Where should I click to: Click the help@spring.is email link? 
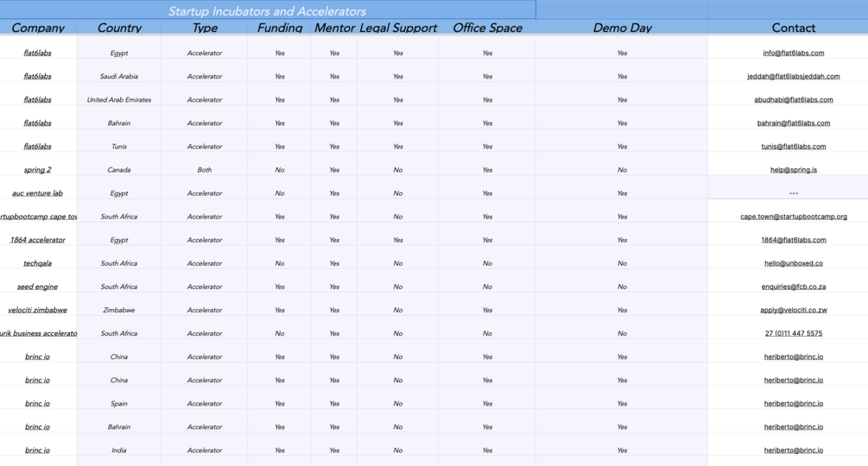point(793,170)
